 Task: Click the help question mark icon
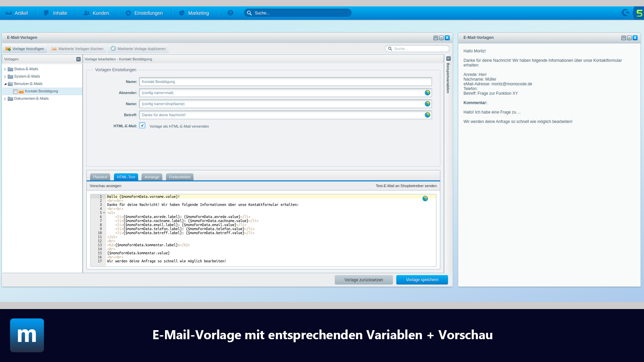[x=230, y=13]
